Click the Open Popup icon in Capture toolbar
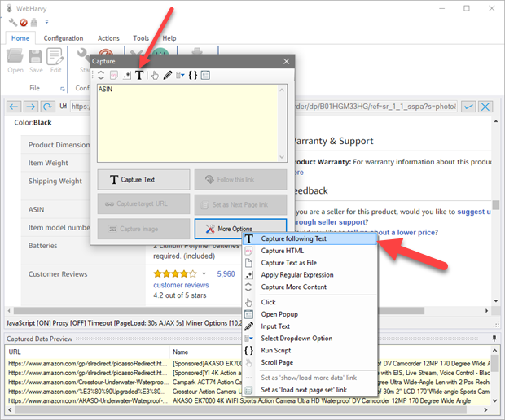Screen dimensions: 505x420 click(x=205, y=75)
